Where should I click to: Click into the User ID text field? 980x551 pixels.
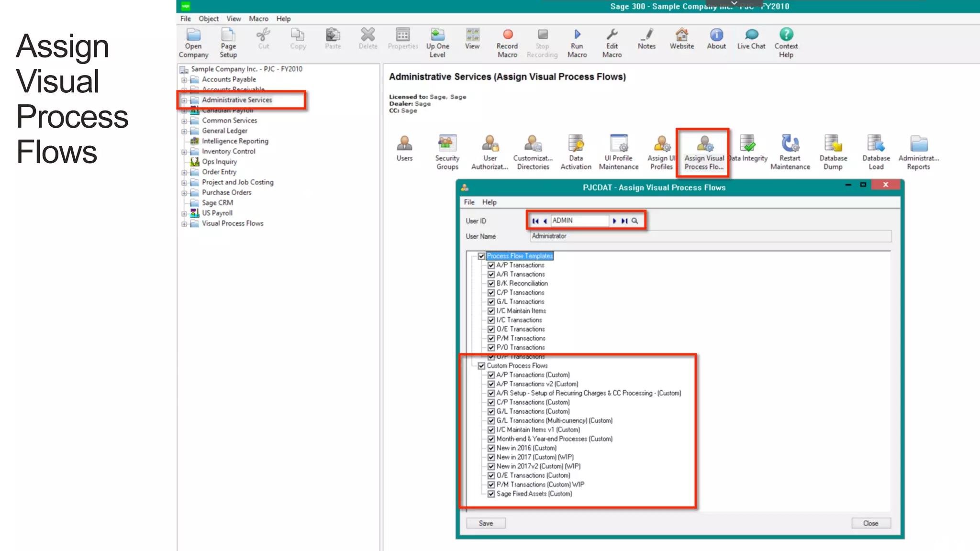pyautogui.click(x=579, y=221)
